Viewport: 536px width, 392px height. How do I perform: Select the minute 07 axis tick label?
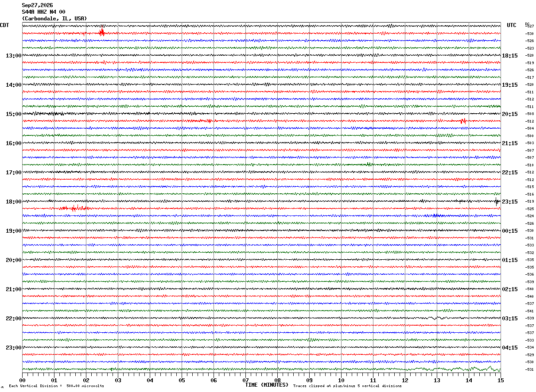[x=245, y=380]
